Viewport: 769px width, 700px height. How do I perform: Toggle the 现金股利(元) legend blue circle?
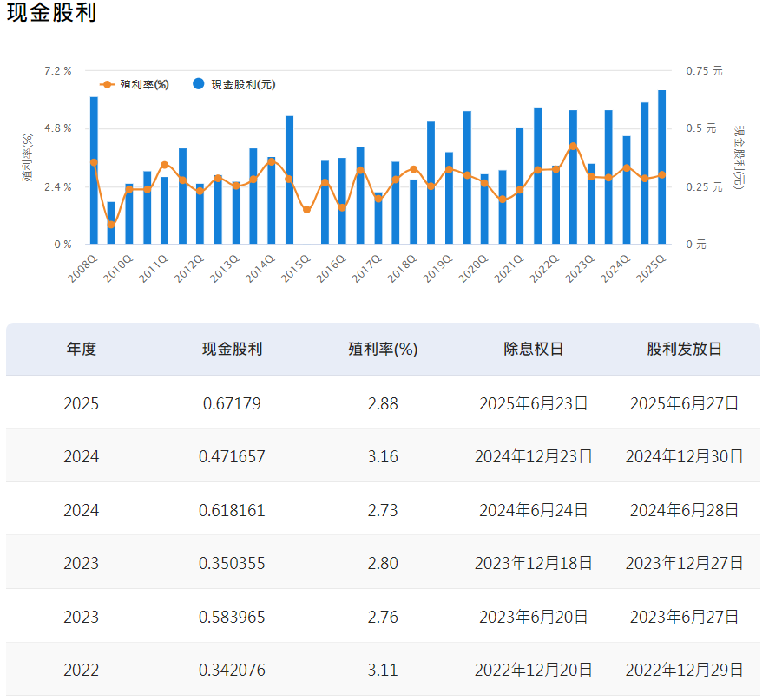pyautogui.click(x=198, y=84)
